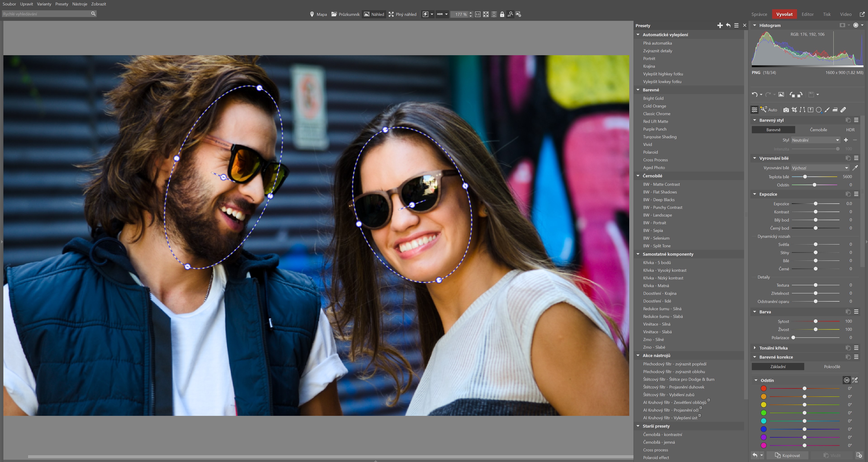Click the white balance eyedropper
The image size is (868, 462).
855,168
